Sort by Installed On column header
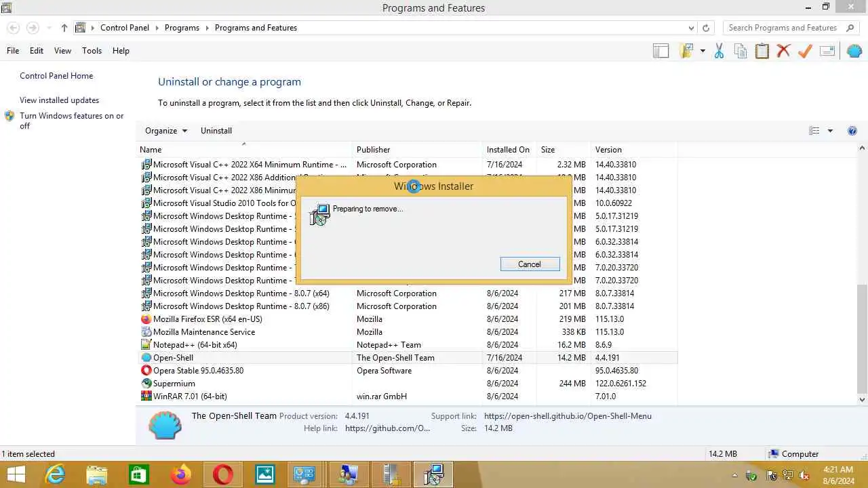 coord(510,150)
